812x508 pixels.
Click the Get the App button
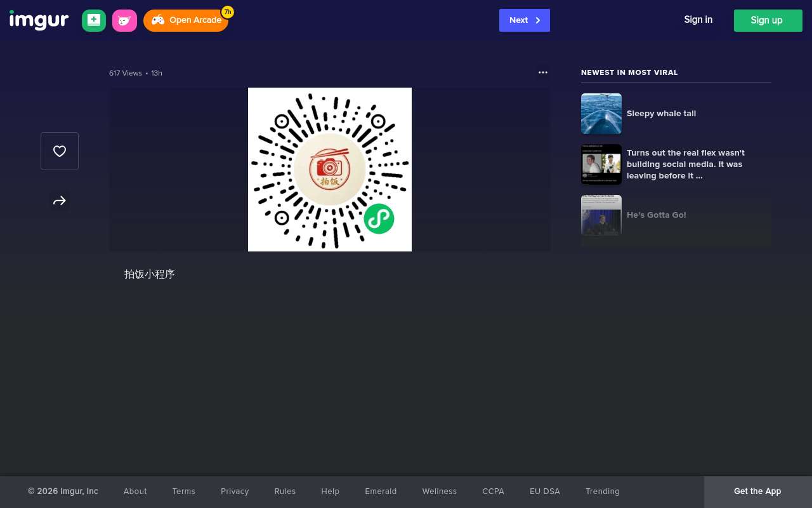pyautogui.click(x=757, y=491)
